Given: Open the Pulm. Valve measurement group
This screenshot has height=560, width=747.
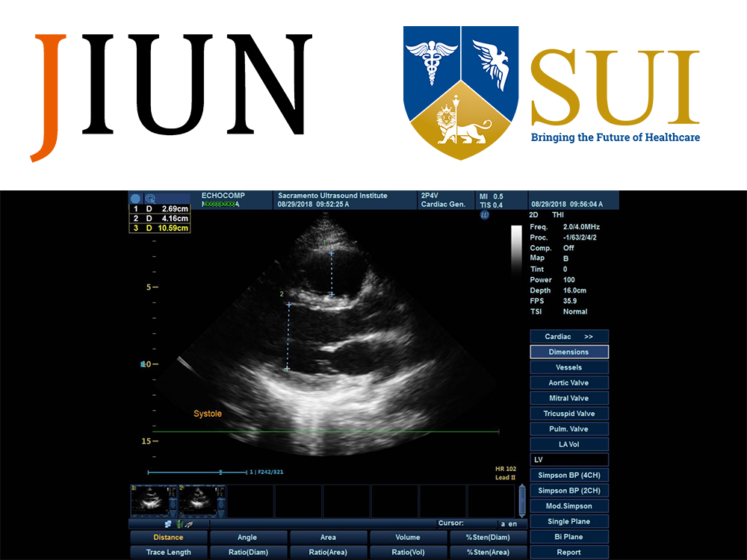Looking at the screenshot, I should 569,429.
